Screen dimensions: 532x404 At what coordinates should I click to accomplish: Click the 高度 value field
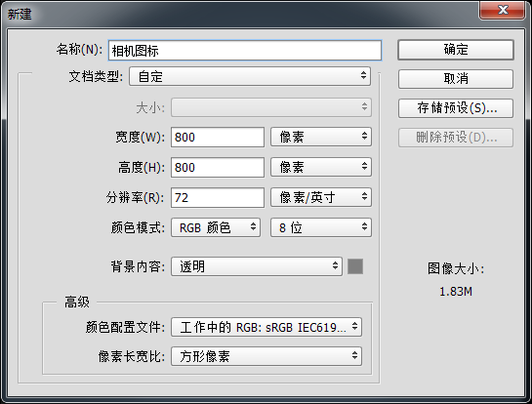(x=218, y=167)
